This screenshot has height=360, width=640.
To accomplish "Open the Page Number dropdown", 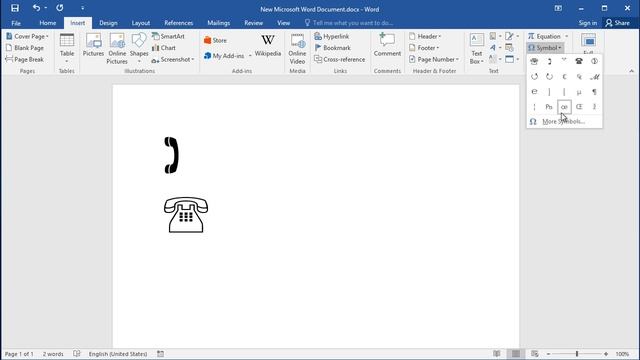I will tap(433, 59).
